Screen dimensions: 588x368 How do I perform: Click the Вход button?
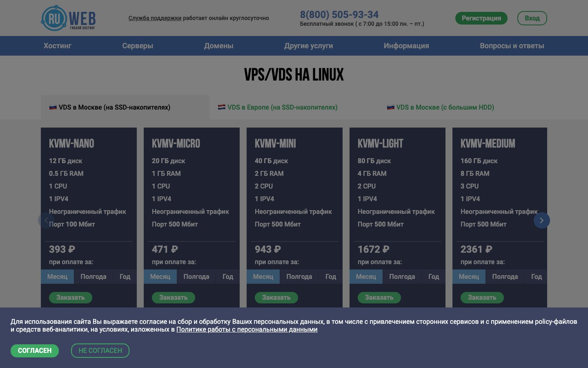coord(532,18)
